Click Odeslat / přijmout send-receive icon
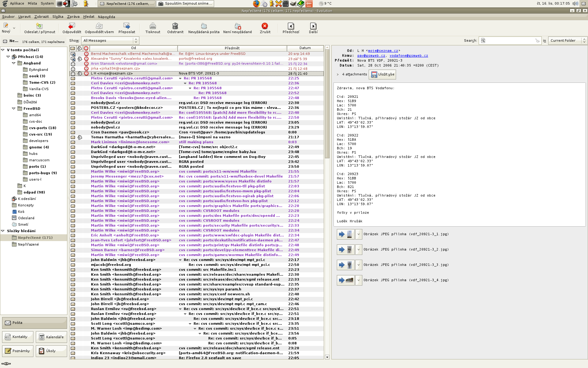The height and width of the screenshot is (368, 588). pos(40,26)
